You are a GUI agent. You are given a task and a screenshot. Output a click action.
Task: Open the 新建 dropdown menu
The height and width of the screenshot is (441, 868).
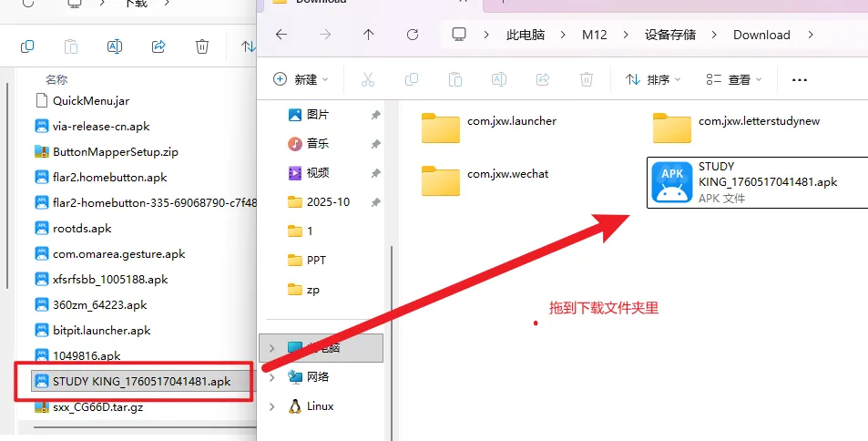coord(301,80)
